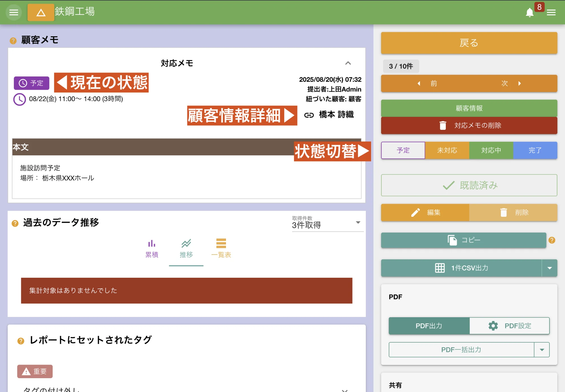Click the 重要 tag label

(34, 371)
